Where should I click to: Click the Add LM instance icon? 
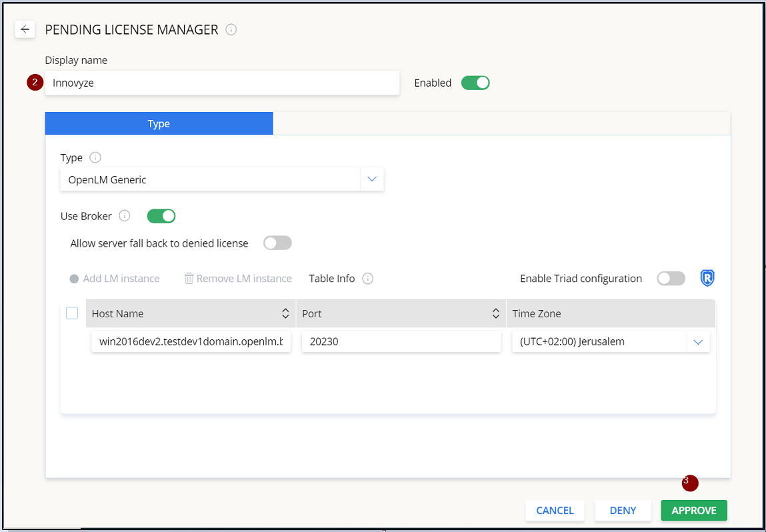click(74, 279)
